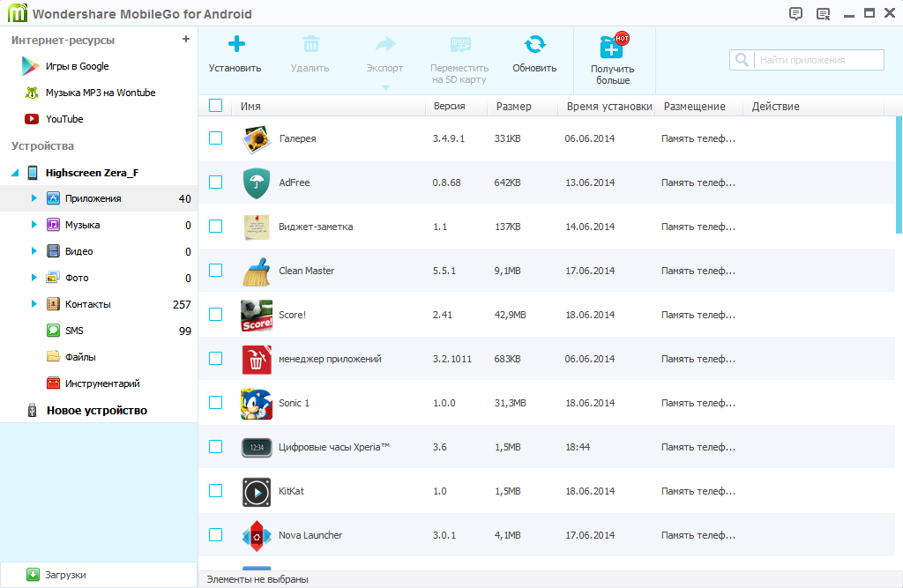Open the feedback message icon in title bar
The height and width of the screenshot is (588, 903).
coord(795,13)
